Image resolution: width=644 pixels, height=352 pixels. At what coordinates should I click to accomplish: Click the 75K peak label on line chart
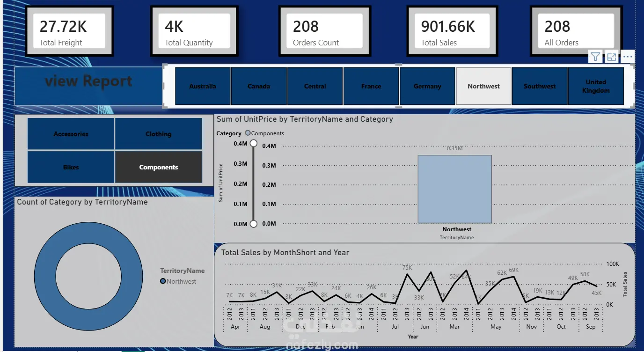point(407,268)
